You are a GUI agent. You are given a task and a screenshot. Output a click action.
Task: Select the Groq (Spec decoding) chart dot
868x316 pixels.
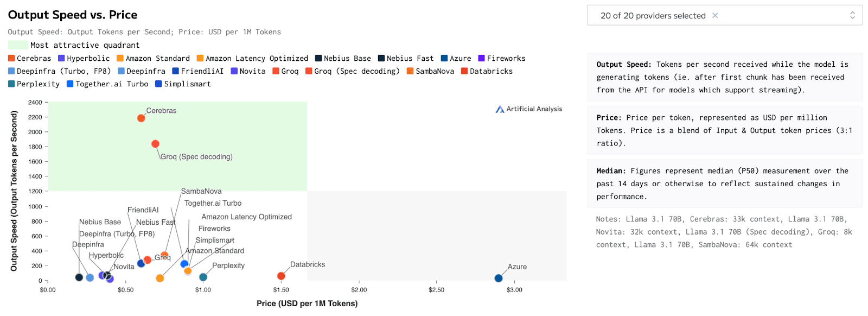(155, 144)
